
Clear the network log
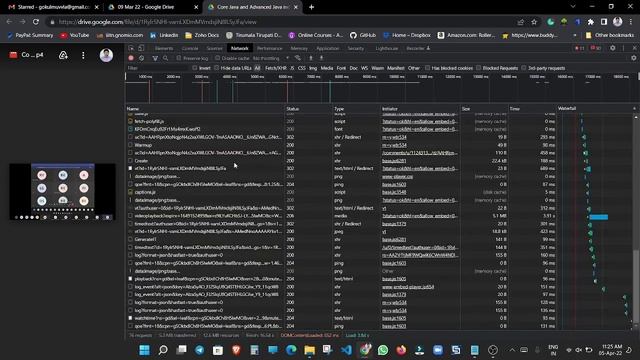pyautogui.click(x=142, y=58)
